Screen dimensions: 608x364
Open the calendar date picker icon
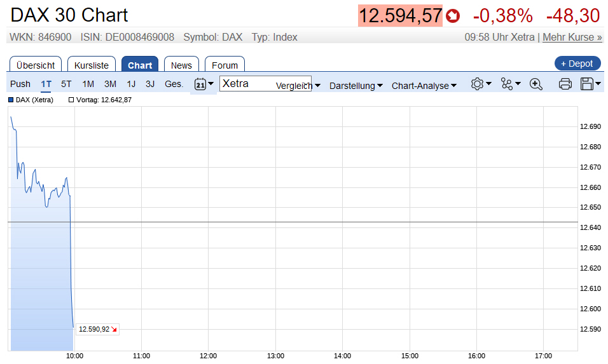200,84
